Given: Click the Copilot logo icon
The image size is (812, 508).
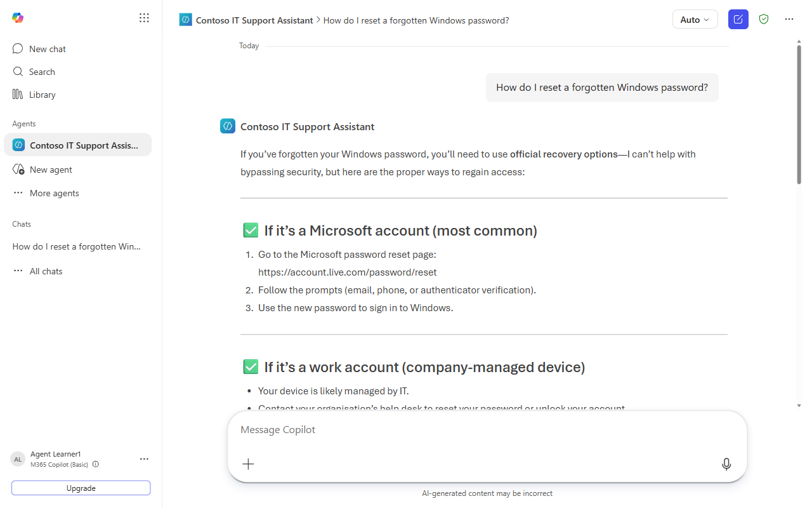Looking at the screenshot, I should [18, 18].
